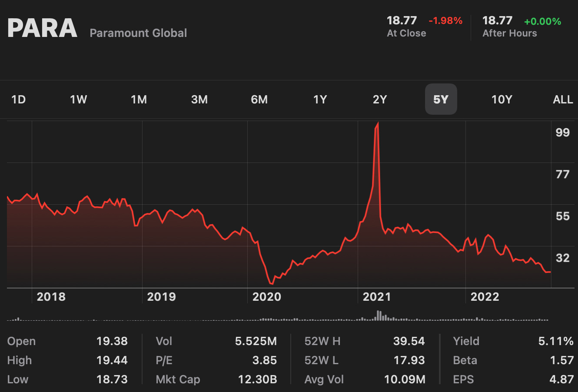Click the 2020 x-axis label
This screenshot has width=578, height=392.
click(267, 297)
